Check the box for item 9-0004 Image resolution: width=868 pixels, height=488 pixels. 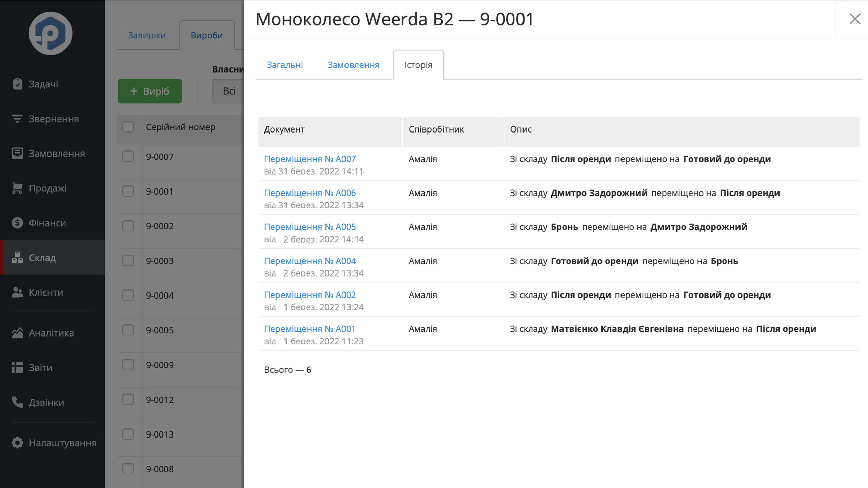[128, 295]
